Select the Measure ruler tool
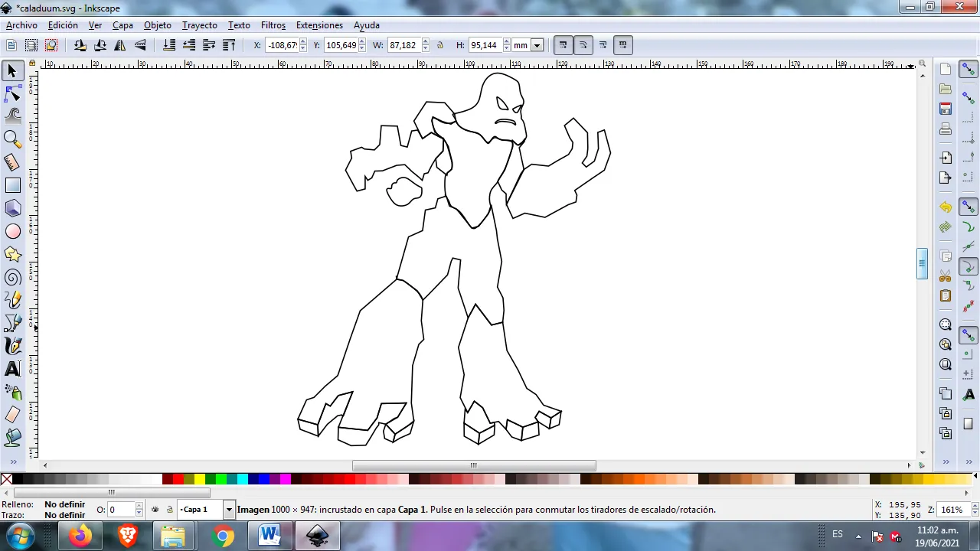Image resolution: width=980 pixels, height=551 pixels. 12,162
